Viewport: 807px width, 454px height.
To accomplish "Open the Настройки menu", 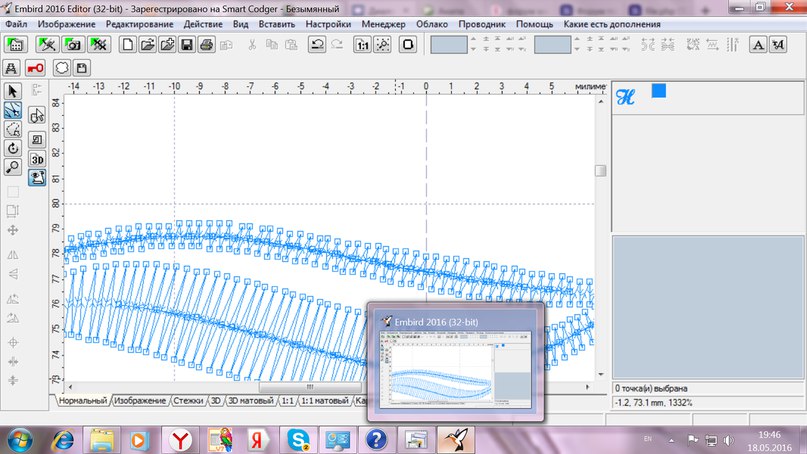I will (329, 23).
